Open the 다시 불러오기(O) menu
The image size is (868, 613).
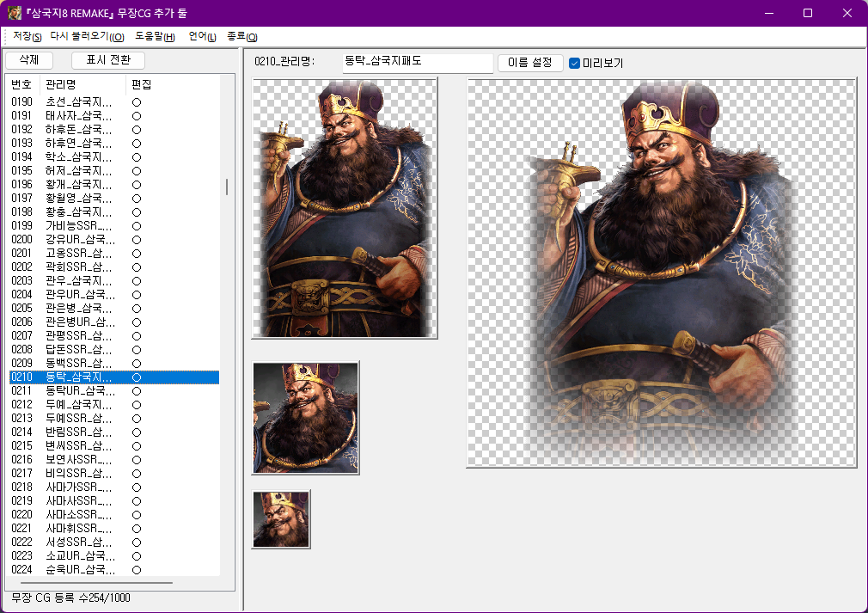(x=87, y=37)
